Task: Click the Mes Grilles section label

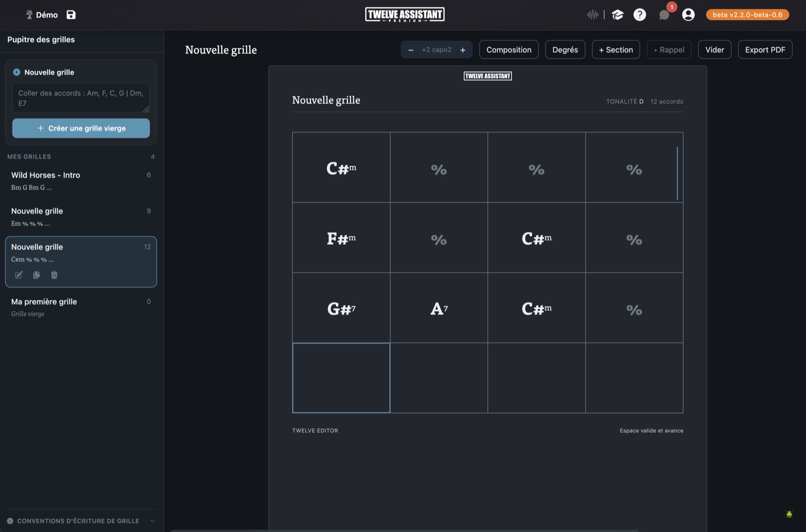Action: 29,157
